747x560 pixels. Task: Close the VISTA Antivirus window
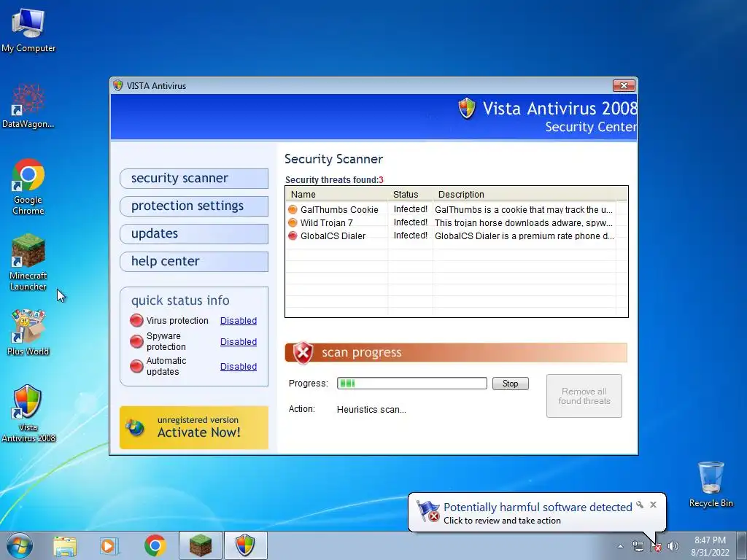point(624,86)
